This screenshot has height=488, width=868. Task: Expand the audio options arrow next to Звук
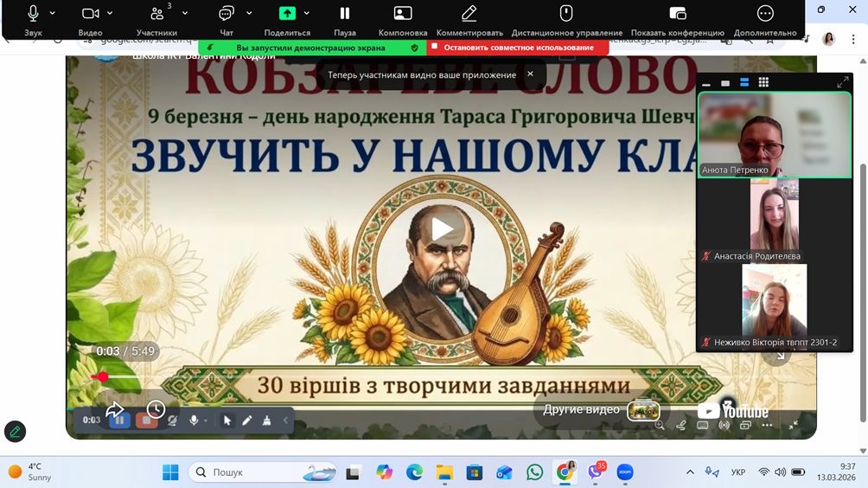[x=53, y=14]
